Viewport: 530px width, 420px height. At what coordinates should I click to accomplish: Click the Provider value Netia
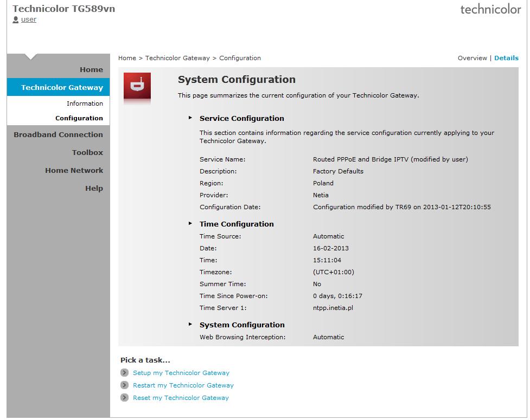click(321, 195)
